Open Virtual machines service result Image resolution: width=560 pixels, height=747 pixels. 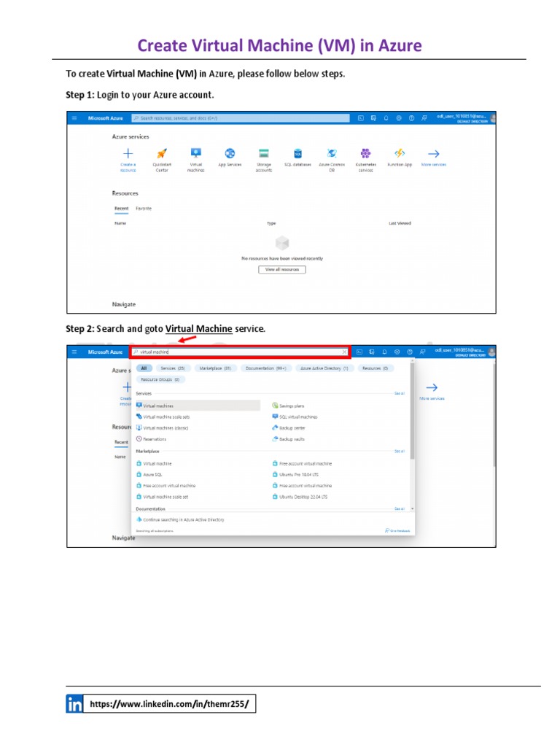198,406
